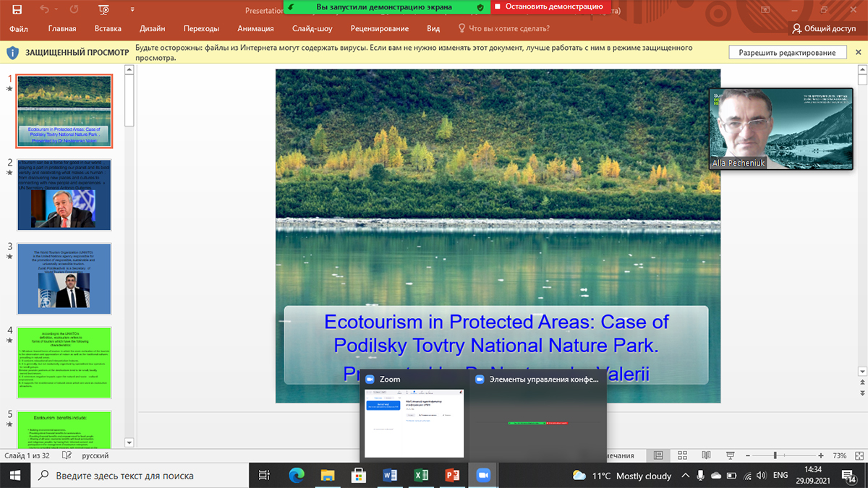Open Reading view from status bar
The height and width of the screenshot is (488, 868).
tap(706, 455)
